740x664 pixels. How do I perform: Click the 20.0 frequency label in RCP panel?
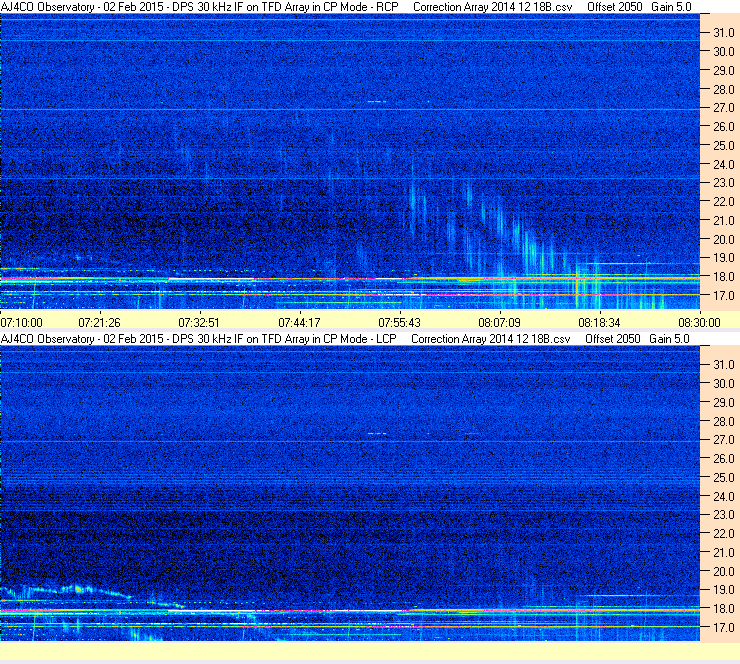coord(723,240)
